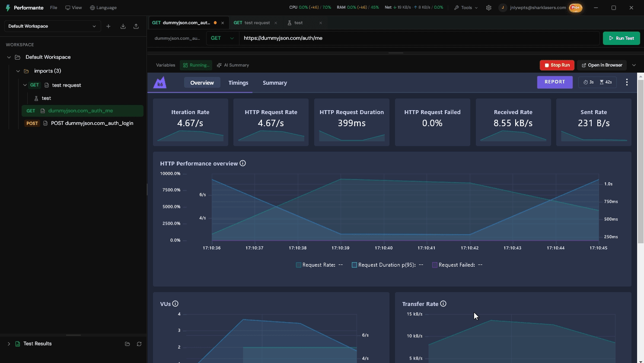Open the GET method dropdown
644x363 pixels.
[223, 38]
